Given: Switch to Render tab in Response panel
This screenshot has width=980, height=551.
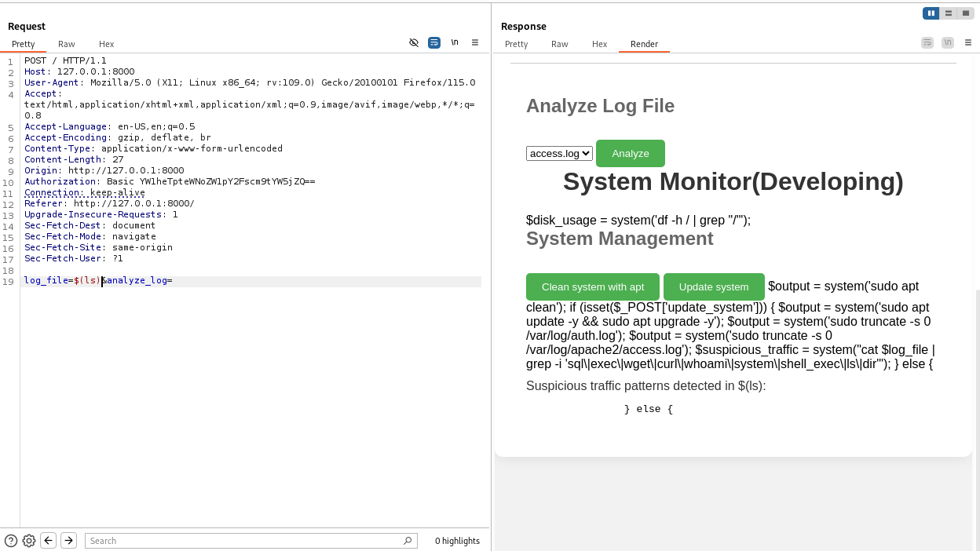Looking at the screenshot, I should coord(645,44).
